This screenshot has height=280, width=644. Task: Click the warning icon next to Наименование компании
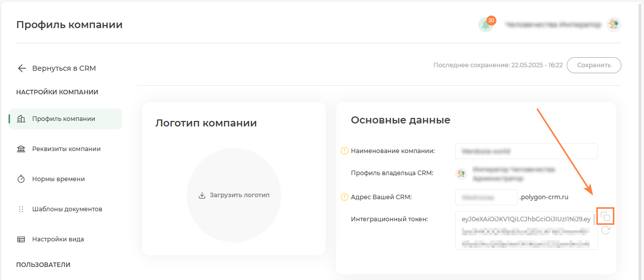(x=344, y=151)
